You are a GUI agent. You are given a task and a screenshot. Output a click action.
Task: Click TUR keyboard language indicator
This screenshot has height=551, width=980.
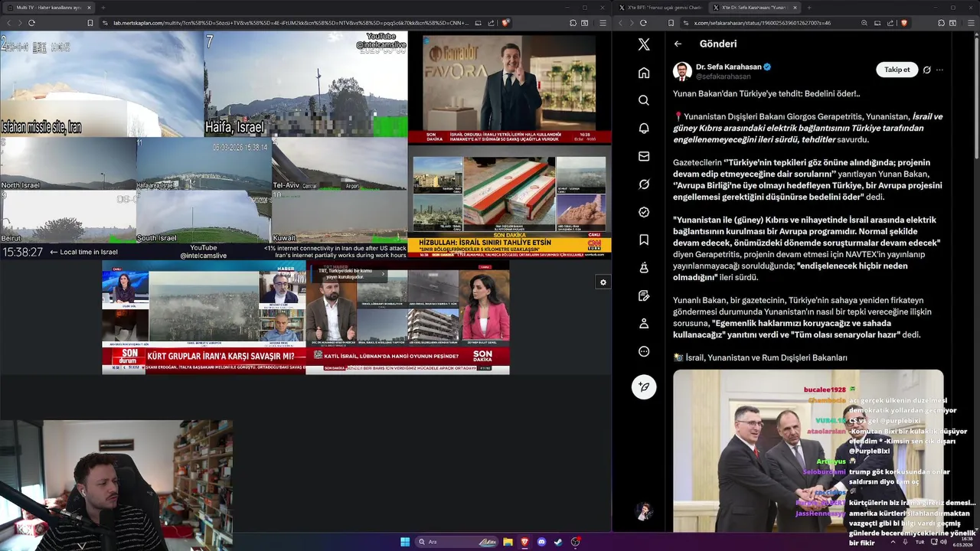tap(920, 542)
